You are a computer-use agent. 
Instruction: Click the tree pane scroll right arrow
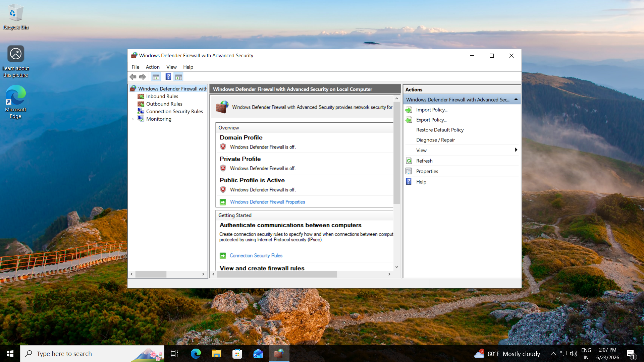pyautogui.click(x=203, y=274)
